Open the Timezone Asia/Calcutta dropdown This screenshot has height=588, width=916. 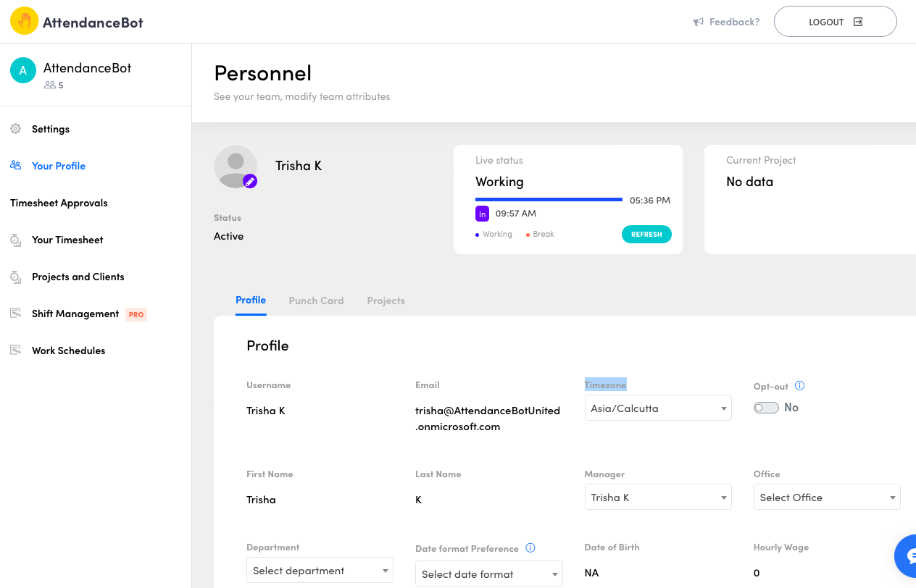658,408
